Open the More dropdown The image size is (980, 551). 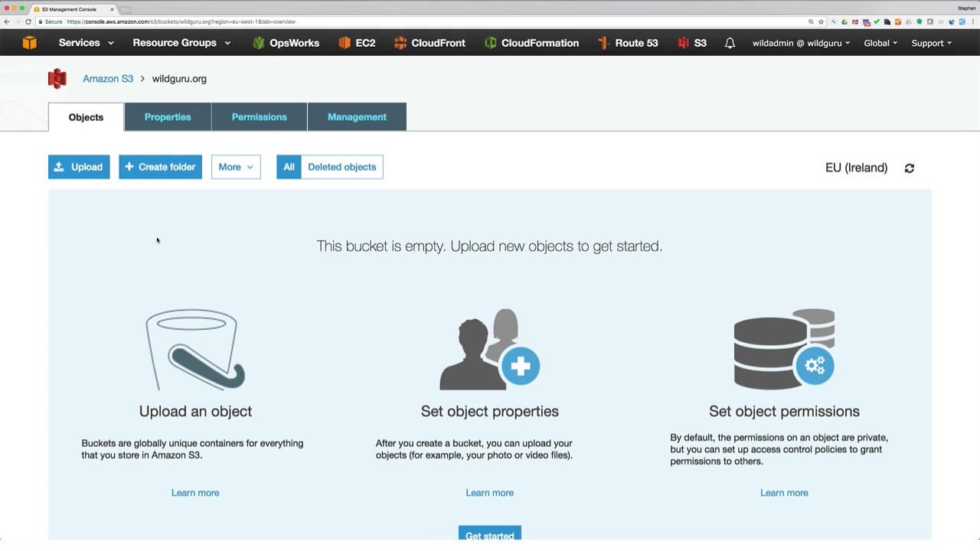tap(236, 167)
